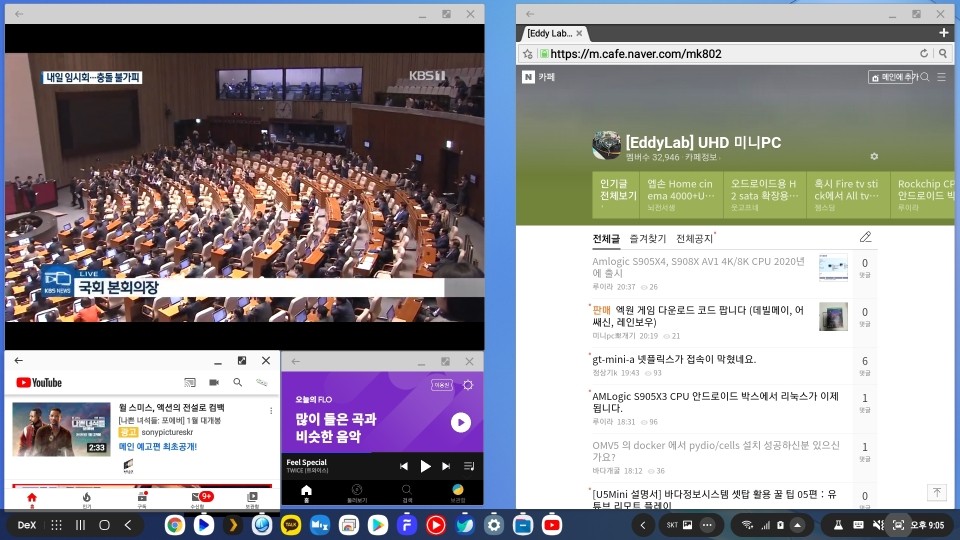Jump to top of the cafe page

tap(937, 492)
